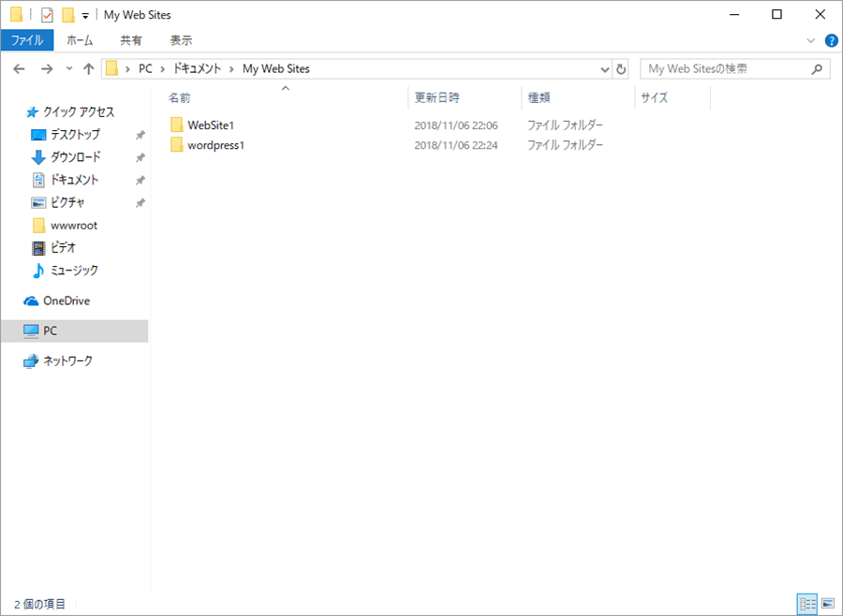
Task: Open ダウンロード in navigation pane
Action: 76,157
